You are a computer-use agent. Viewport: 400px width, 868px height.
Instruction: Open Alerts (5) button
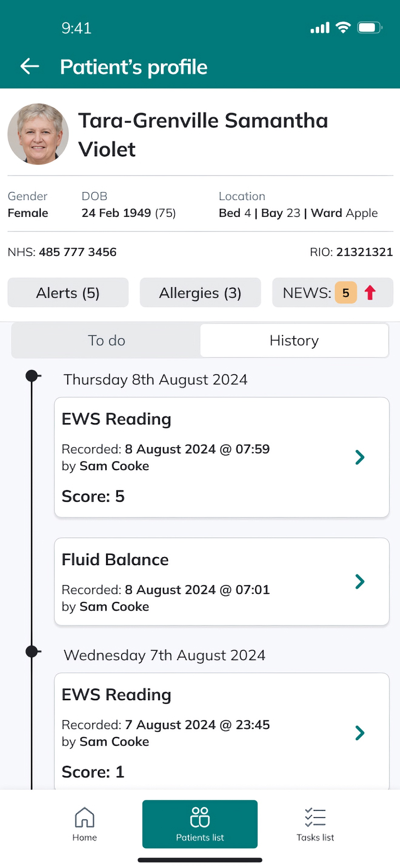68,292
